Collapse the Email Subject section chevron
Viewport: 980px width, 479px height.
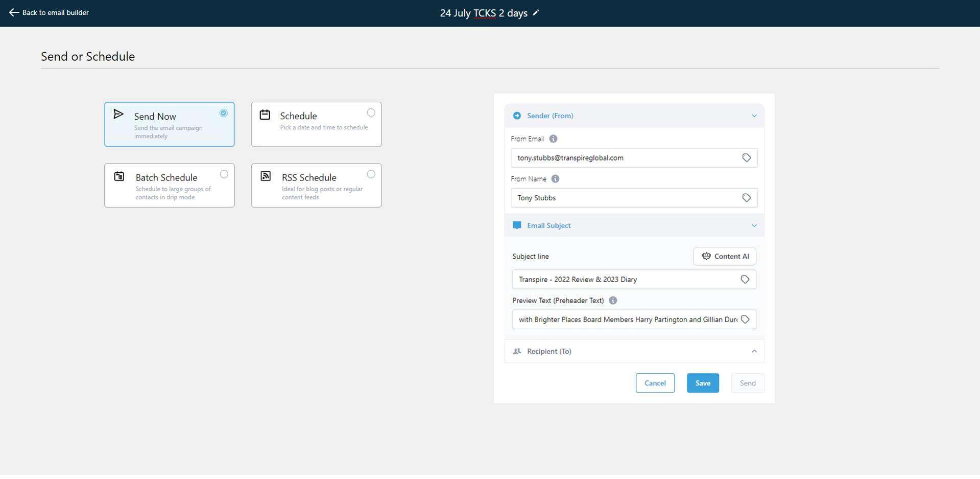click(x=754, y=225)
